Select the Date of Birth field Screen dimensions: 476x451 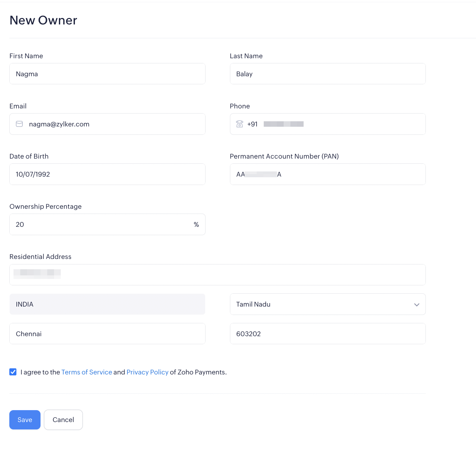click(107, 174)
